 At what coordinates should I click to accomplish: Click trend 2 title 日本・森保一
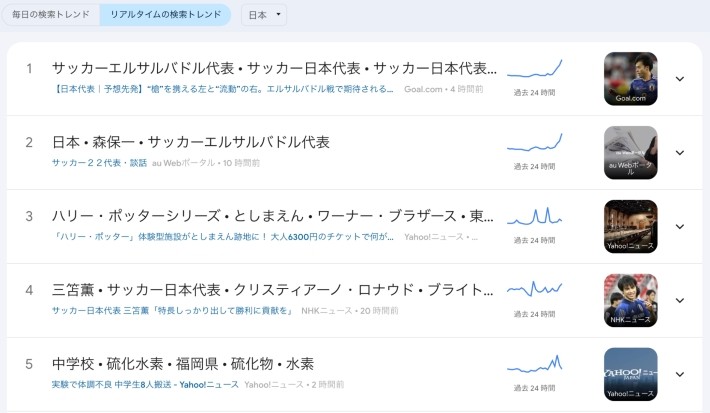point(191,142)
